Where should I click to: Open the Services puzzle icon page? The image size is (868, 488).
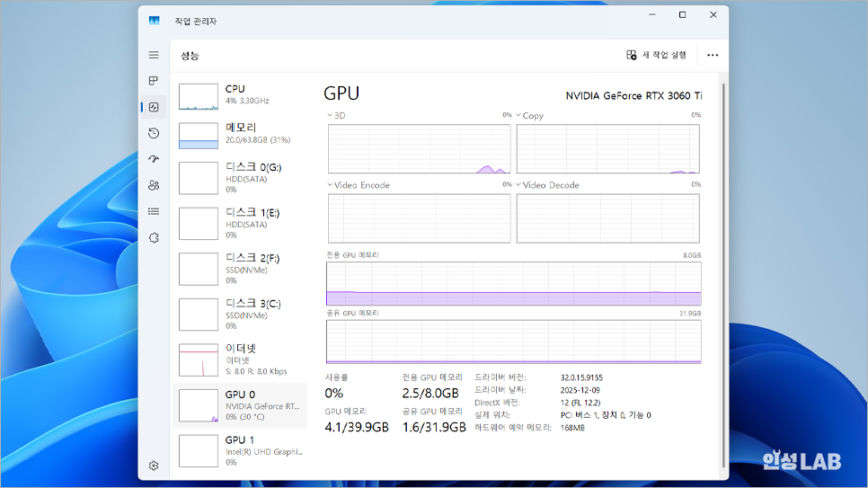tap(154, 237)
